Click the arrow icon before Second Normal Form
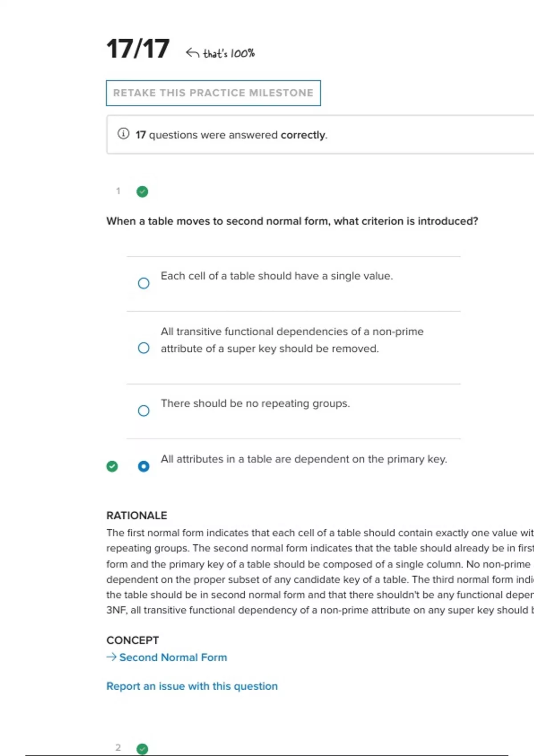Image resolution: width=534 pixels, height=756 pixels. point(111,657)
